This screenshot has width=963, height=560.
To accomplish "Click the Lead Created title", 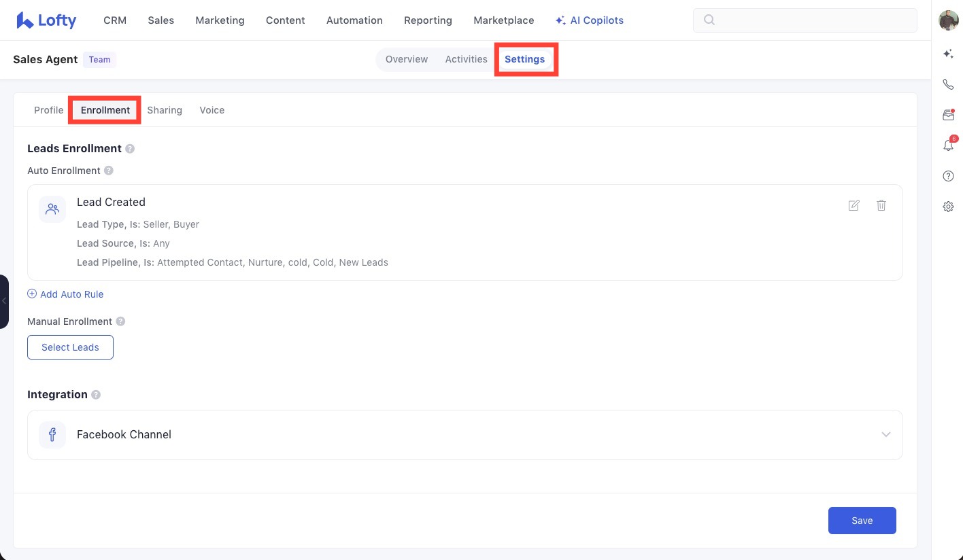I will (x=111, y=202).
